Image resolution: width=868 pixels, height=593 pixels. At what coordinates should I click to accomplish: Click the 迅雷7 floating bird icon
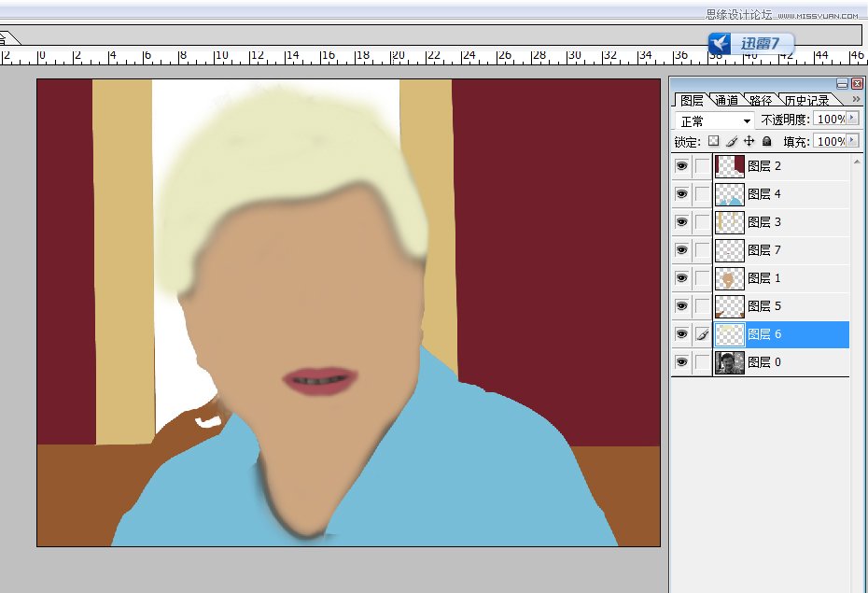coord(721,44)
